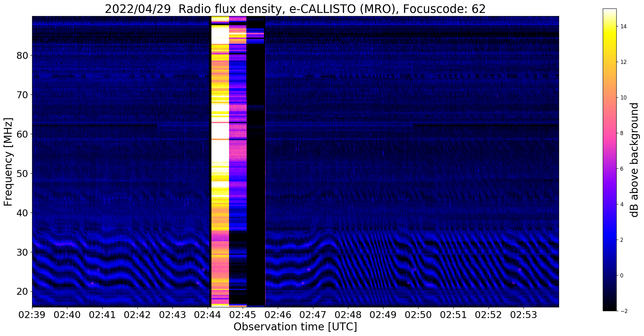Viewport: 644px width, 336px height.
Task: Click the plot title mentioning e-CALLISTO (MRO)
Action: (295, 9)
